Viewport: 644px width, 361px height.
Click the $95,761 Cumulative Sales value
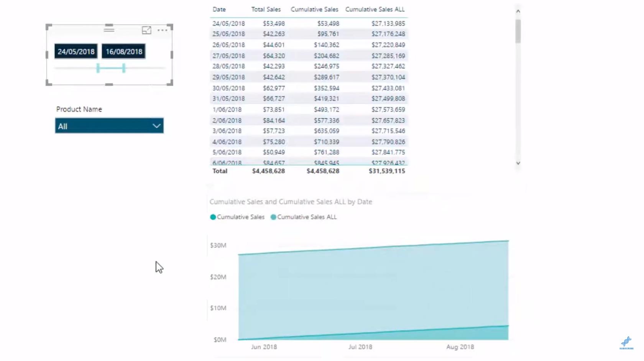pyautogui.click(x=328, y=34)
